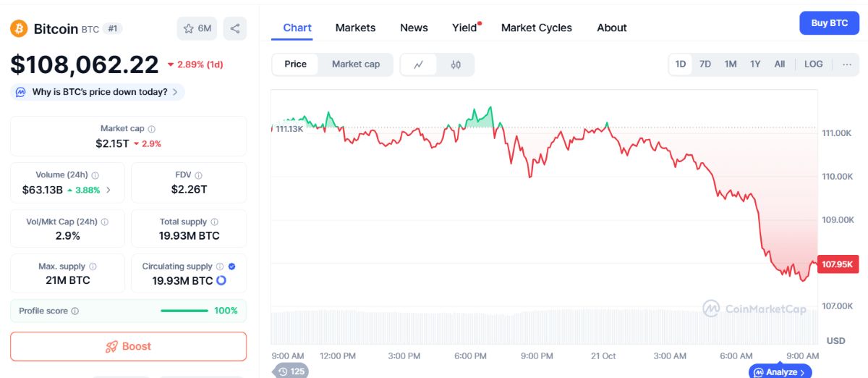Click the AI icon beside price question

[21, 92]
